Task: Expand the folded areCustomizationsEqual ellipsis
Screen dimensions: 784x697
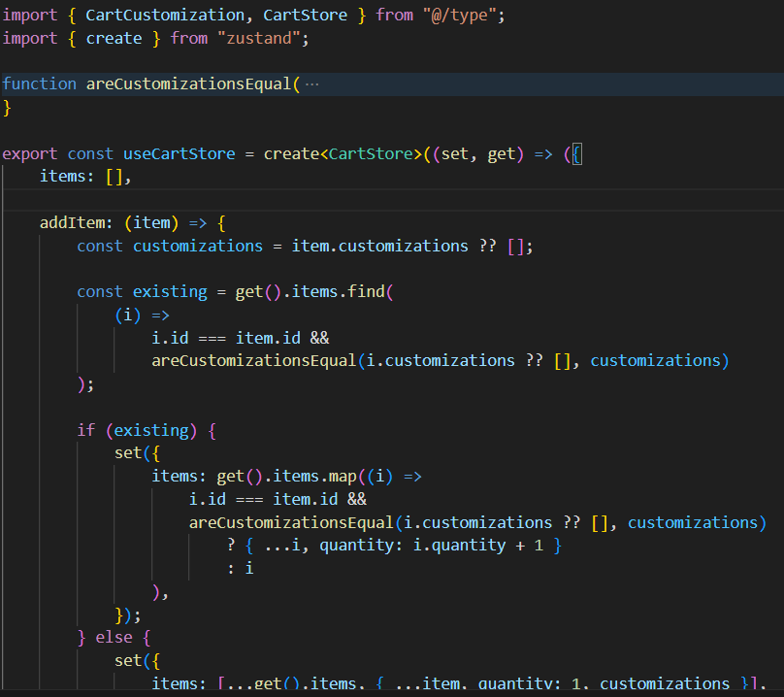Action: coord(312,84)
